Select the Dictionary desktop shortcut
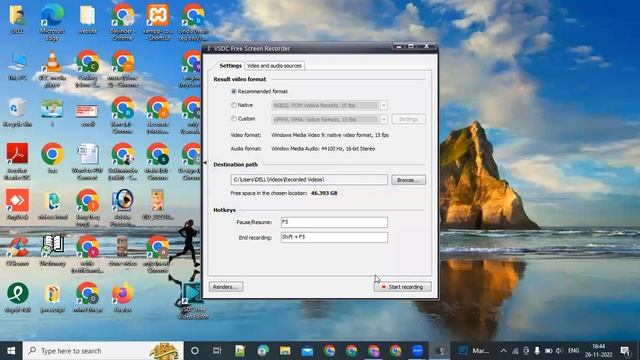The width and height of the screenshot is (640, 360). click(x=52, y=251)
